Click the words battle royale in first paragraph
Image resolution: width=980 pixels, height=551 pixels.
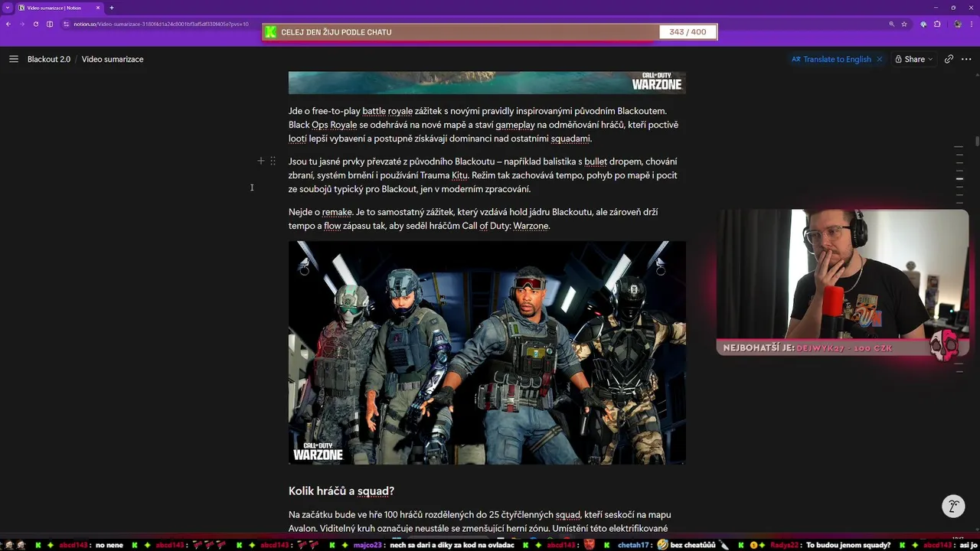387,111
